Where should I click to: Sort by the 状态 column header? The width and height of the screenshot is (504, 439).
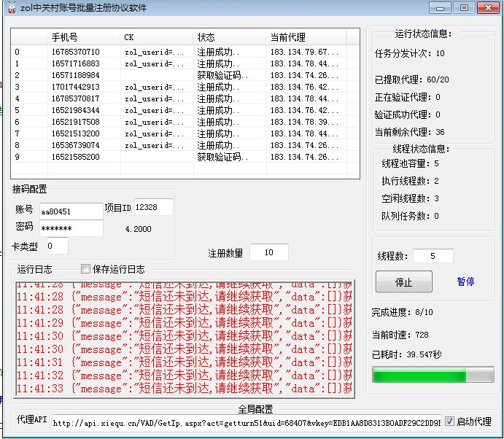230,37
